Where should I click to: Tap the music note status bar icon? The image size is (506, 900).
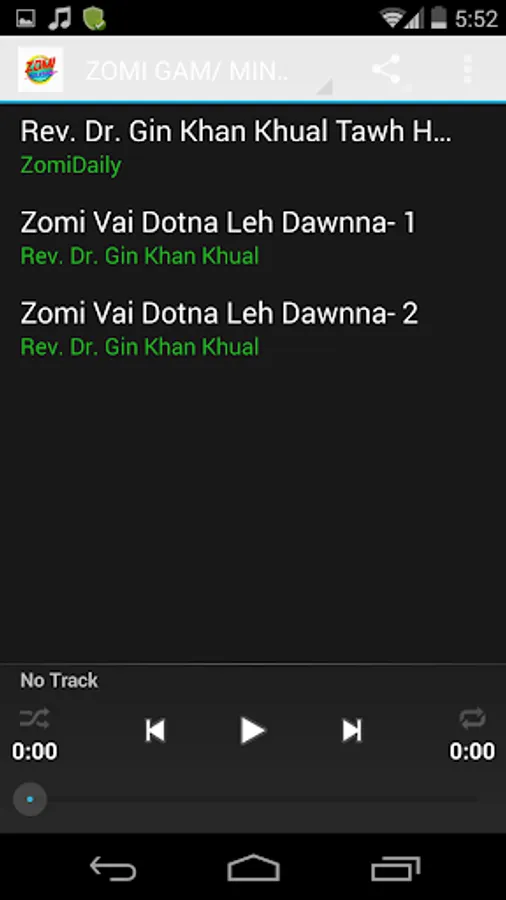point(59,18)
